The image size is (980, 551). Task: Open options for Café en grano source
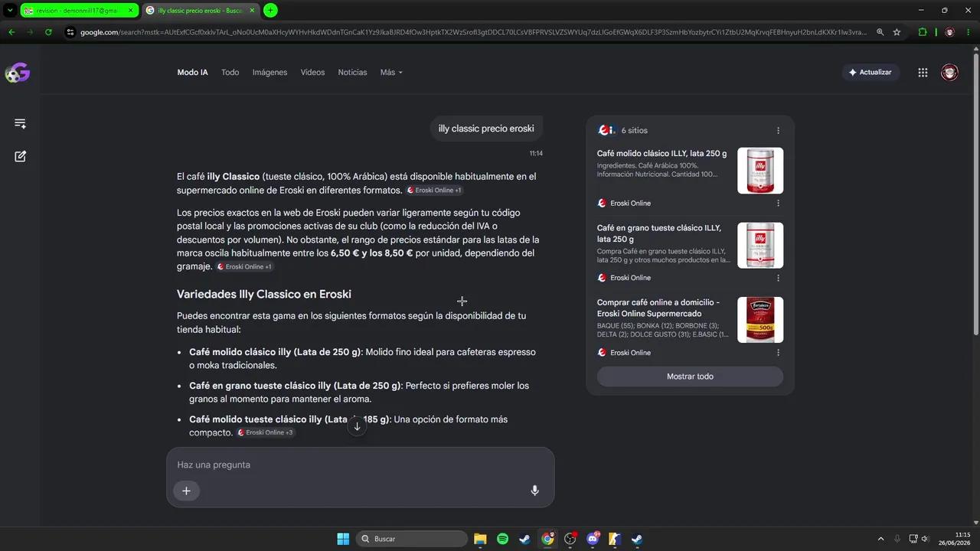[x=778, y=278]
